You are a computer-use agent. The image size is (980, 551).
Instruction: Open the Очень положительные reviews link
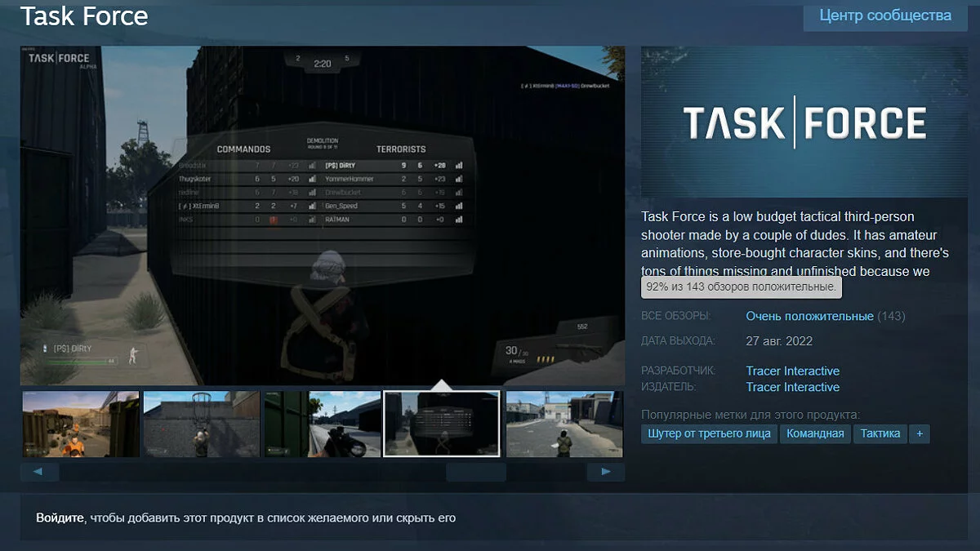(x=809, y=316)
